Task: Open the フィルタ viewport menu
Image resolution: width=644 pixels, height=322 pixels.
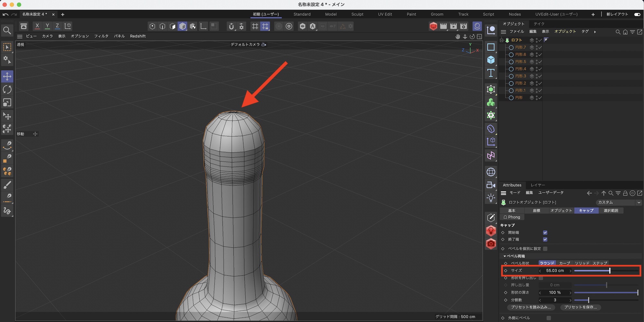Action: [101, 36]
